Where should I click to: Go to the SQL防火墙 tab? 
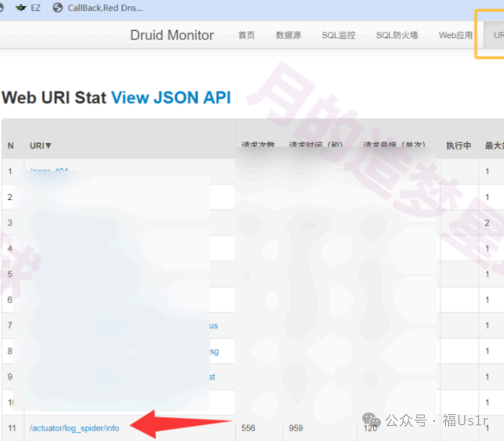397,35
